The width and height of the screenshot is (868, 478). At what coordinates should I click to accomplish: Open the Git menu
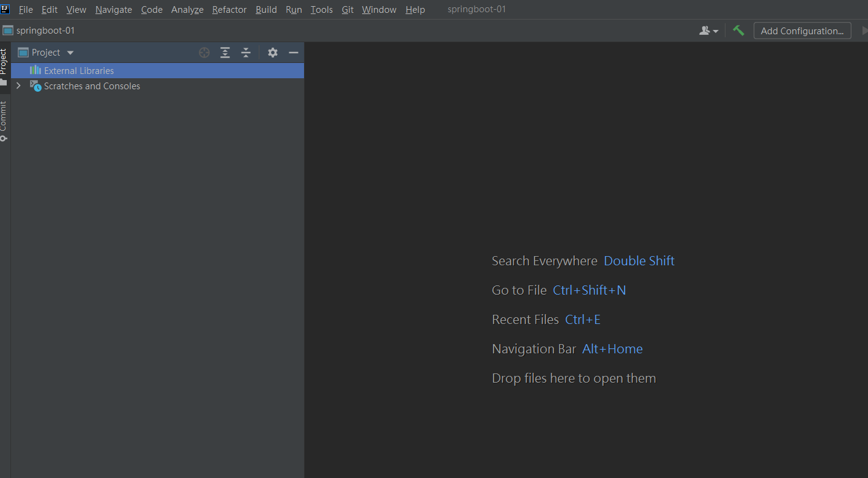[347, 10]
